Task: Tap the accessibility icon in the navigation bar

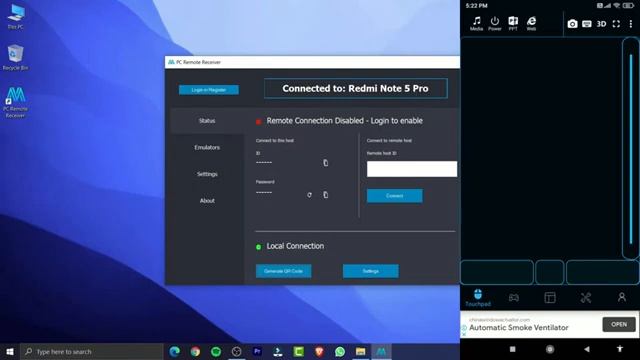Action: 620,349
